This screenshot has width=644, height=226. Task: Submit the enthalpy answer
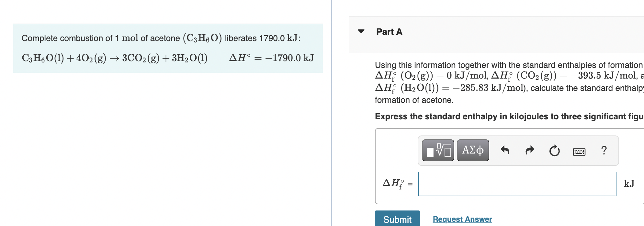tap(397, 219)
